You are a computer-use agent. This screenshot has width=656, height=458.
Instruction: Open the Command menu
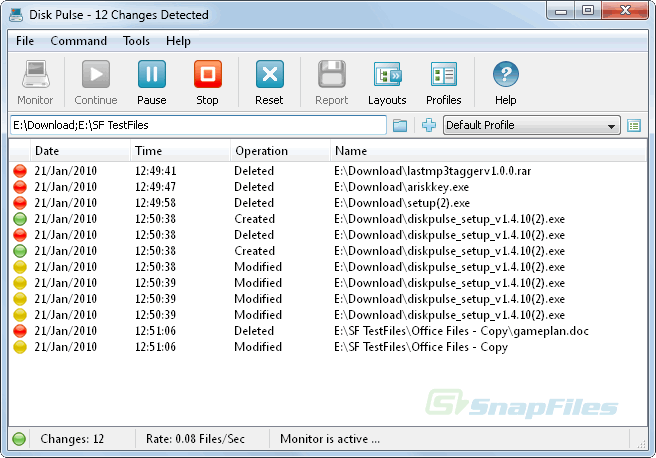pos(78,41)
